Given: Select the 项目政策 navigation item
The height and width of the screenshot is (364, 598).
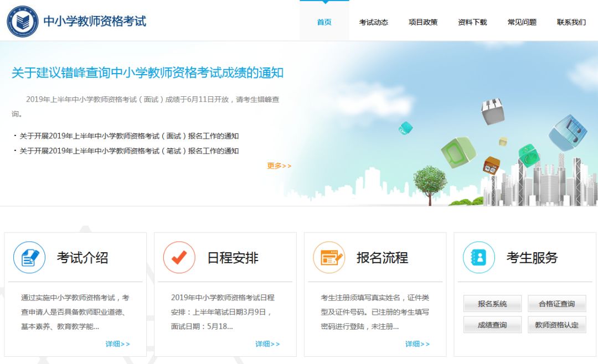Looking at the screenshot, I should [422, 23].
